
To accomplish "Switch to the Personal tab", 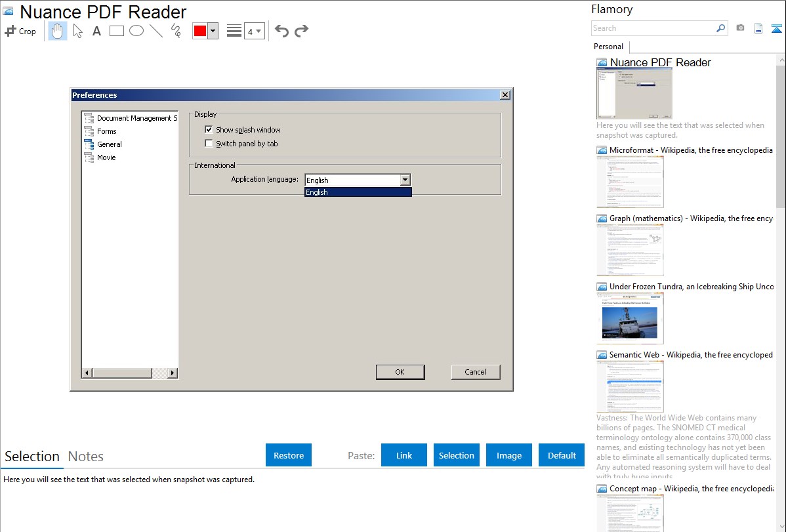I will (609, 47).
